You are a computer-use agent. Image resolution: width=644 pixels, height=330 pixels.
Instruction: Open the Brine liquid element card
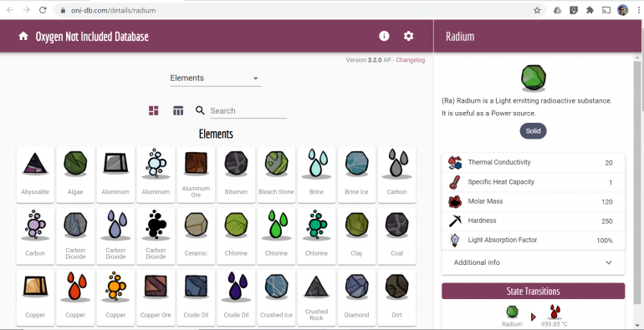pos(317,175)
